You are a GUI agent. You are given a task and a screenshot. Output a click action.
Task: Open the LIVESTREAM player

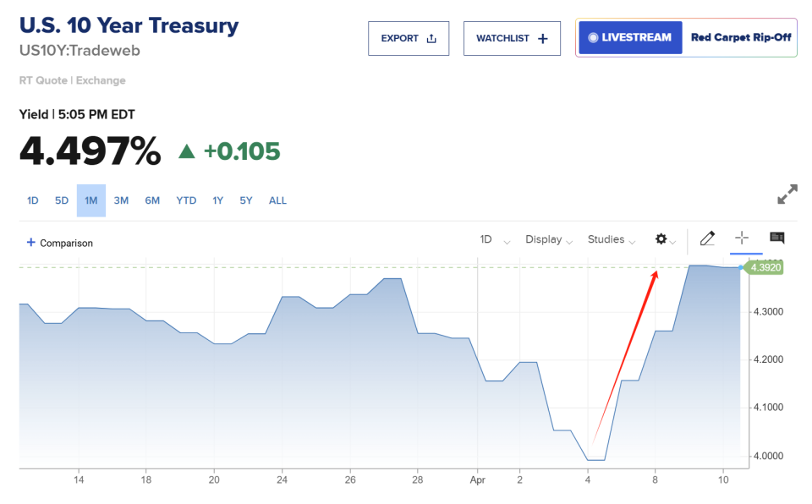point(630,37)
